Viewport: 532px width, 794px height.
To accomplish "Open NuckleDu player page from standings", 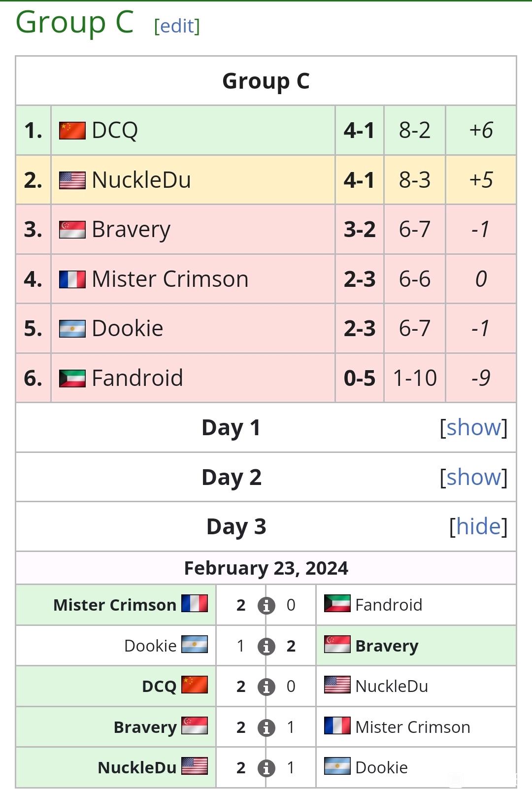I will point(141,180).
